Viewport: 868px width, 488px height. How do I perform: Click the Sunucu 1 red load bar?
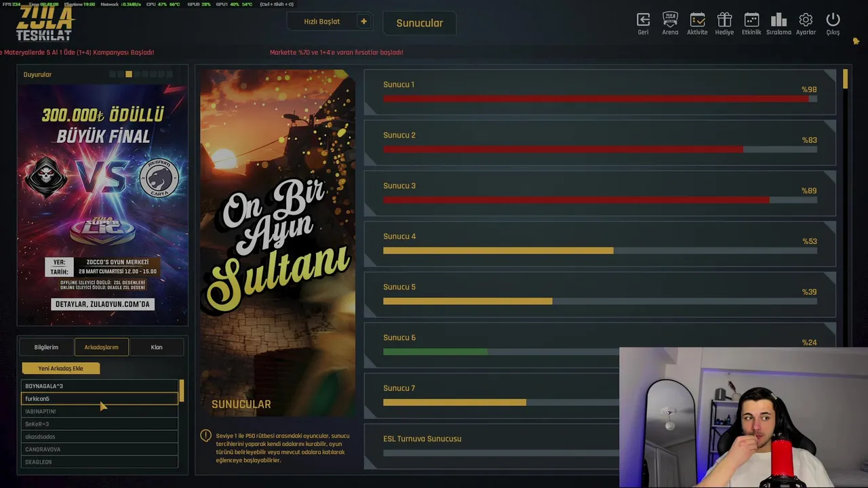(595, 99)
